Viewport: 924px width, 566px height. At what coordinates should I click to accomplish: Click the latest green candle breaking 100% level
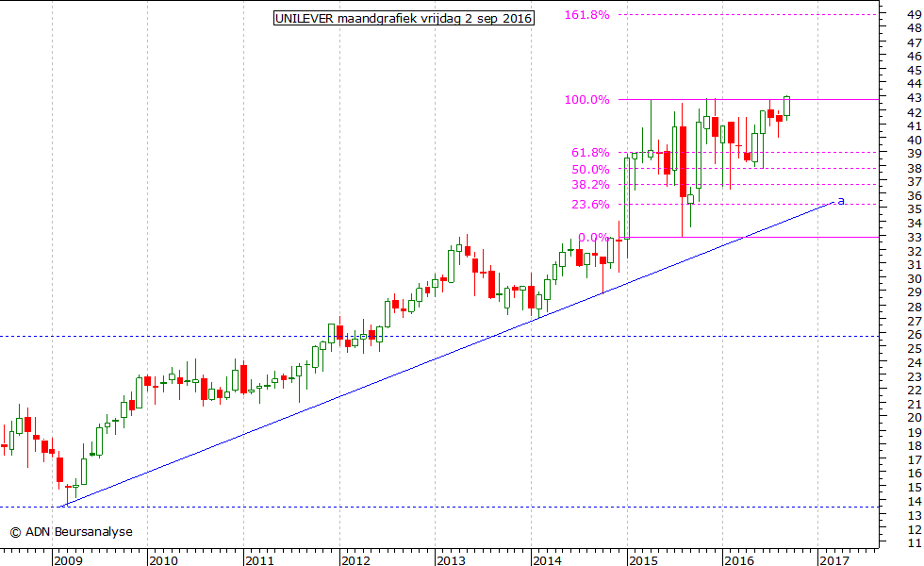[x=786, y=106]
